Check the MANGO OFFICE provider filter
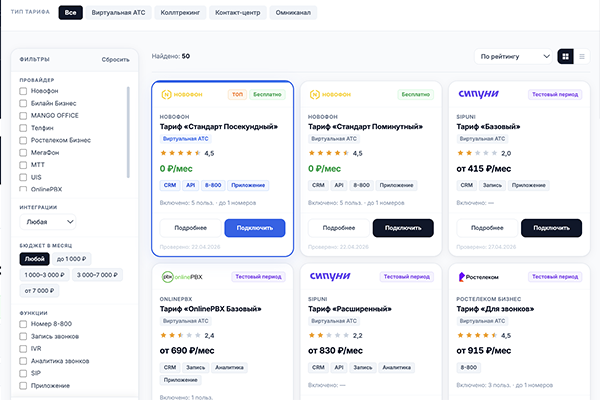600x400 pixels. (23, 116)
